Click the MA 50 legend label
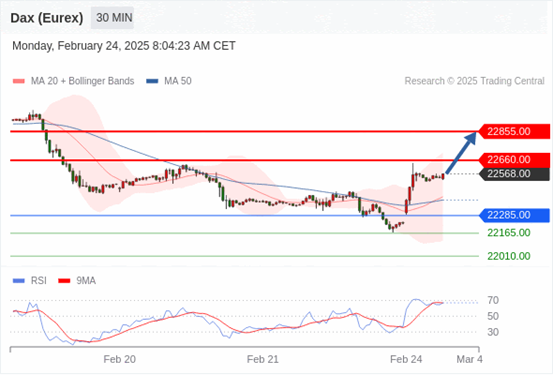 pyautogui.click(x=178, y=81)
